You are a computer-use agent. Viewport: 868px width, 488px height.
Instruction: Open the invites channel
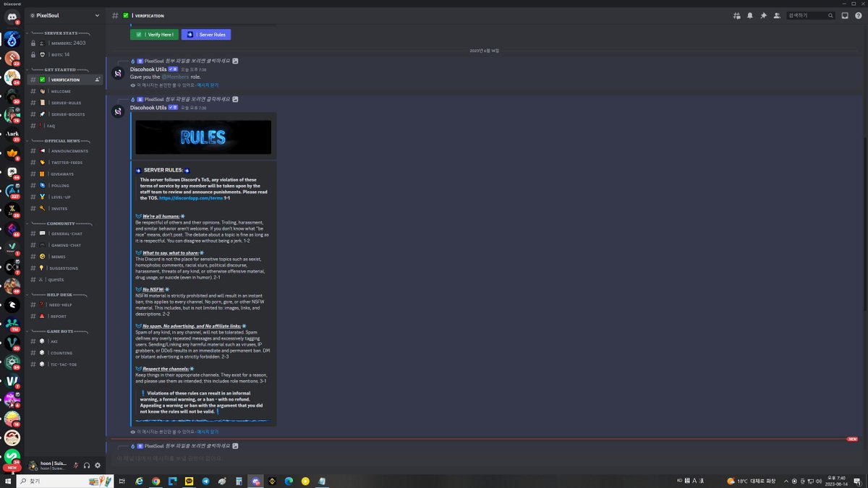tap(65, 209)
